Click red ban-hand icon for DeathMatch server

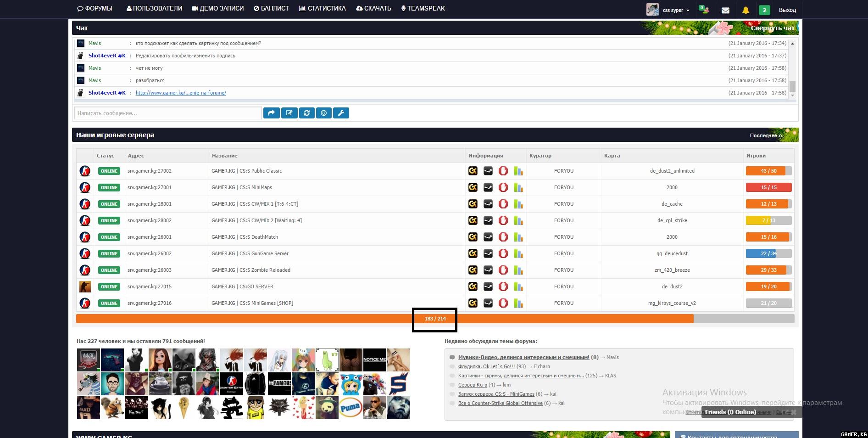click(x=503, y=237)
